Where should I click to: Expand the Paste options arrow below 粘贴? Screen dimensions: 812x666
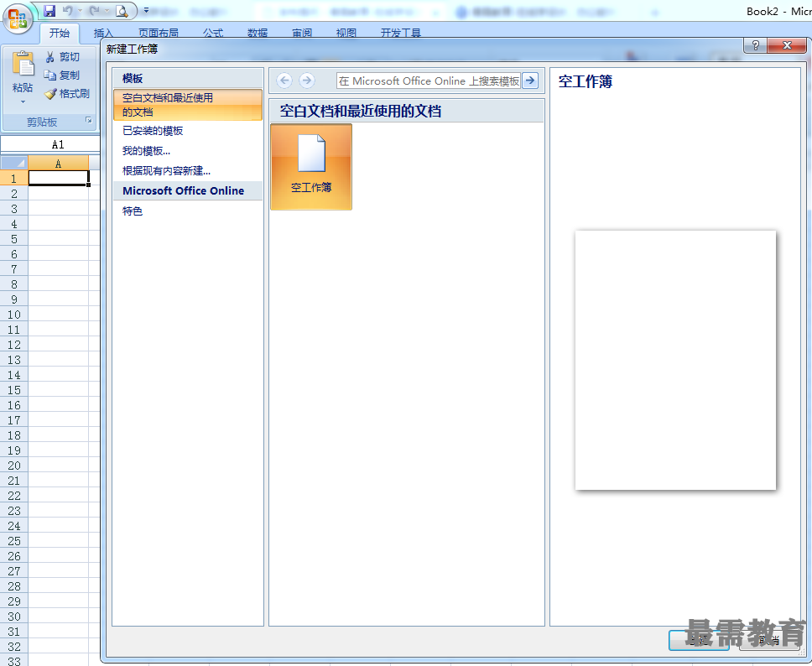click(23, 102)
